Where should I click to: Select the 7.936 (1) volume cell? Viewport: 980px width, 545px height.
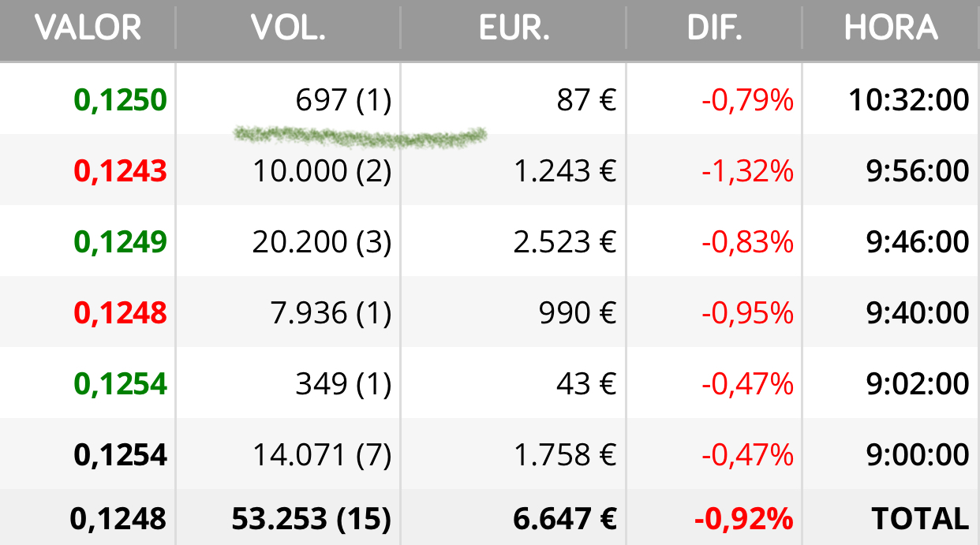[x=331, y=313]
